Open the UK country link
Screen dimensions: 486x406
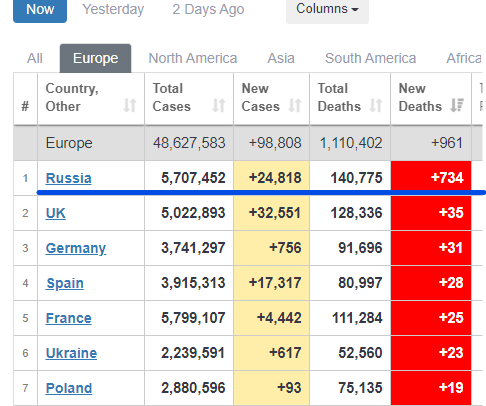pos(56,213)
